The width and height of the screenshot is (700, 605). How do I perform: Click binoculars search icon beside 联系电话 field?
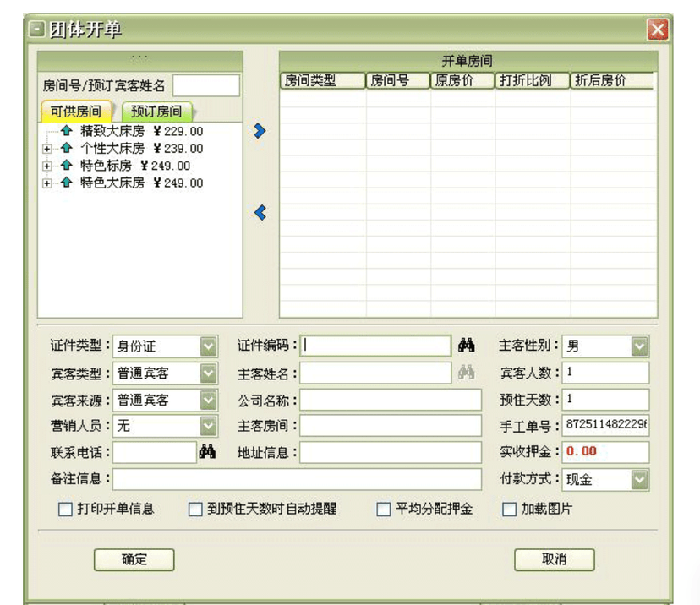click(207, 452)
